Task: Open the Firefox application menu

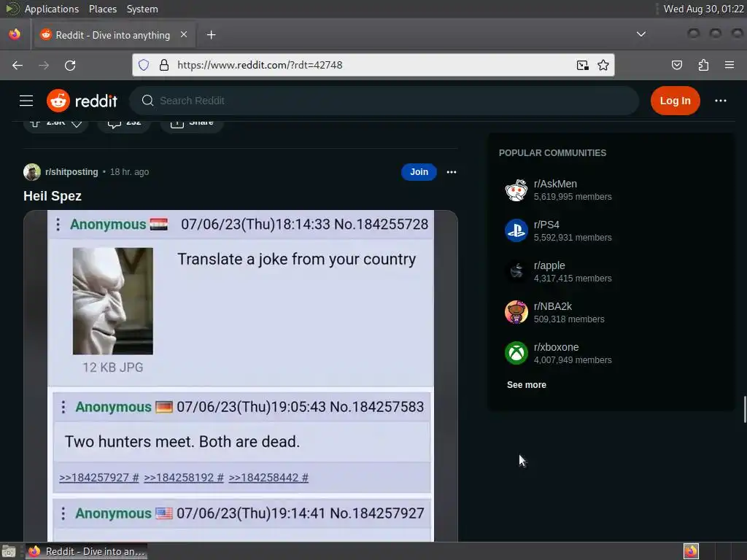Action: [729, 65]
